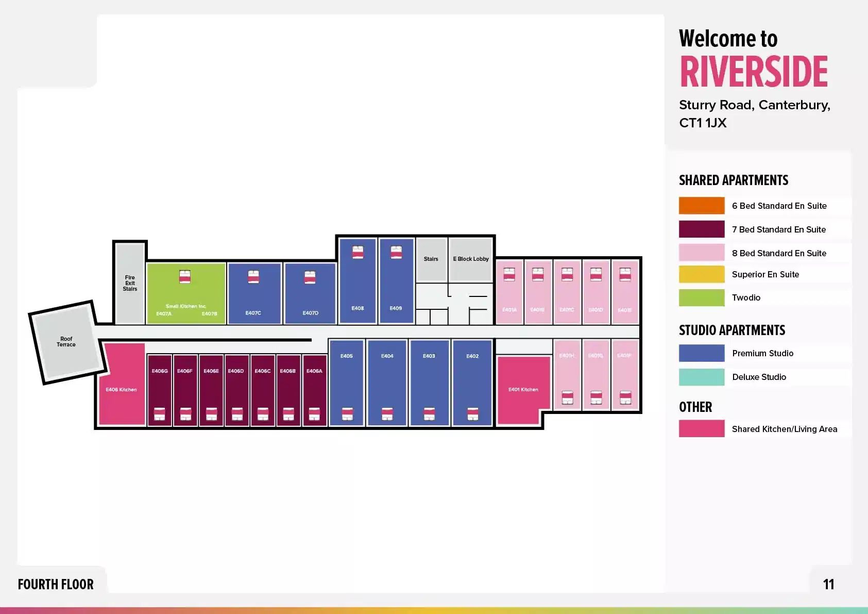
Task: Select the Fire Exit Stairs block
Action: [130, 283]
